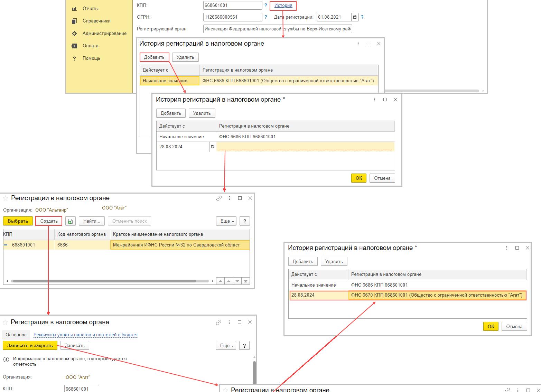This screenshot has height=392, width=541.
Task: Click the Помощь question mark icon
Action: click(74, 58)
